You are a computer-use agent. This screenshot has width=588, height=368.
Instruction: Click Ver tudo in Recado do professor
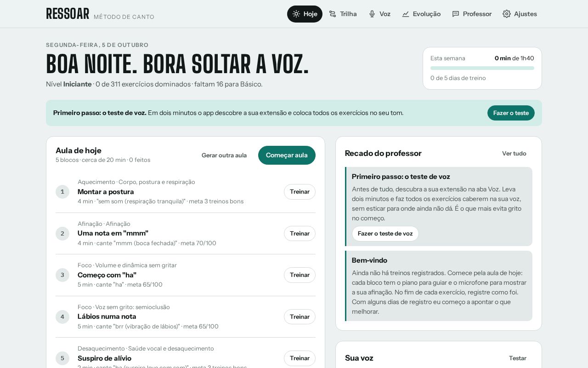point(514,153)
